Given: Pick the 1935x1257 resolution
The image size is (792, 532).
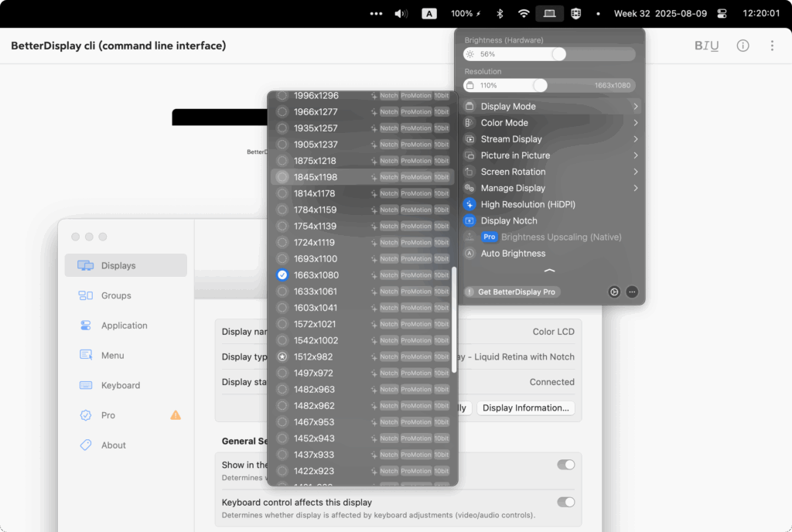Looking at the screenshot, I should (362, 128).
